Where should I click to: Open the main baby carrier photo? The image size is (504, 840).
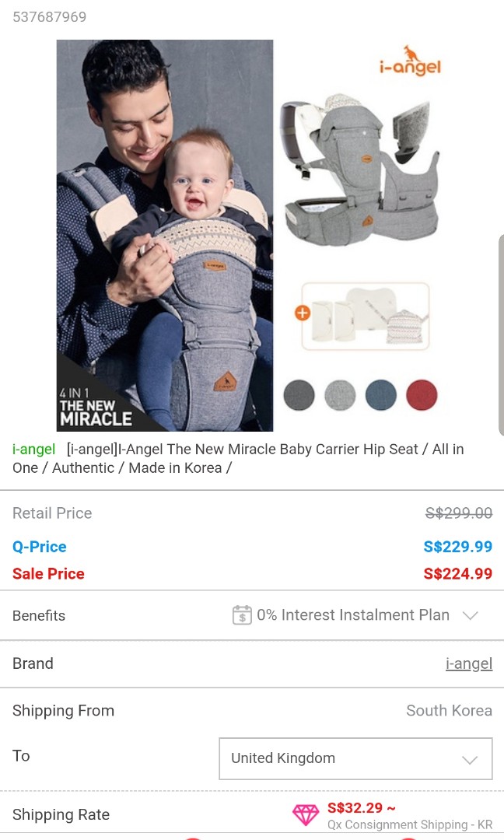[165, 235]
